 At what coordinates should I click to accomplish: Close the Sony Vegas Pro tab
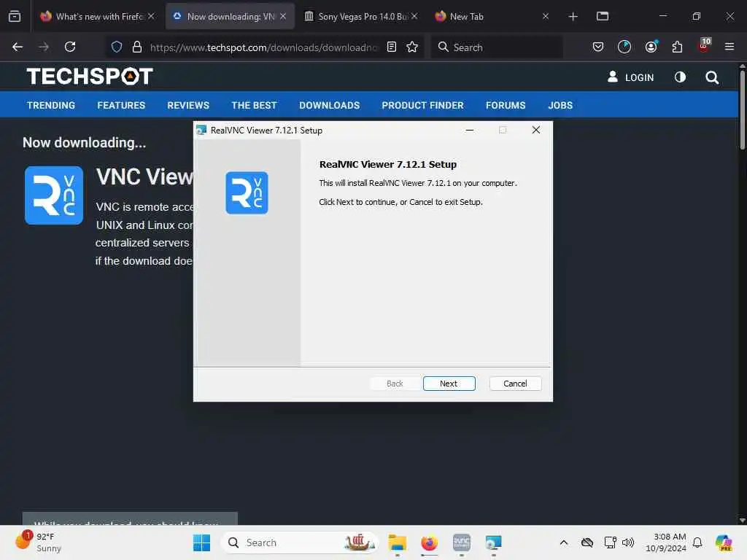point(414,16)
